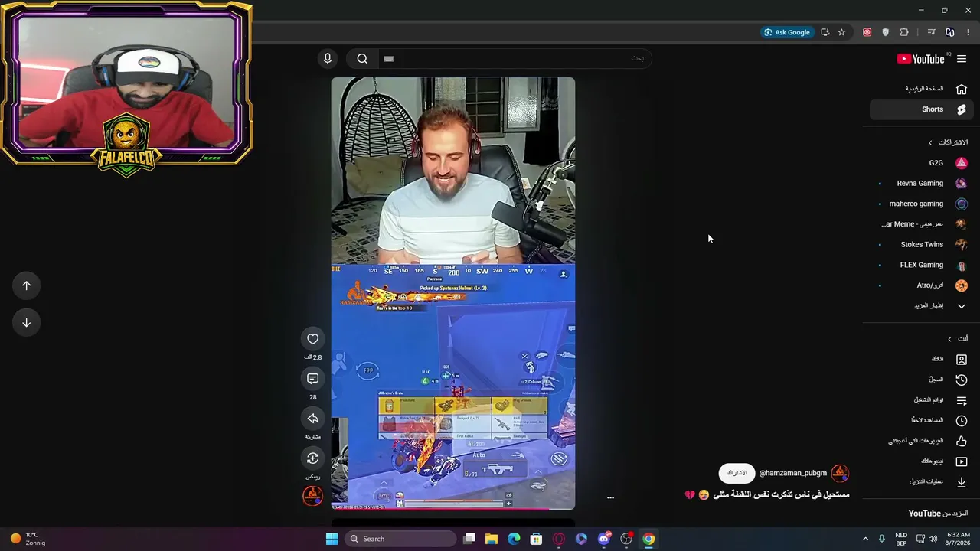Screen dimensions: 980x551
Task: Open the YouTube hamburger guide menu
Action: [x=962, y=59]
